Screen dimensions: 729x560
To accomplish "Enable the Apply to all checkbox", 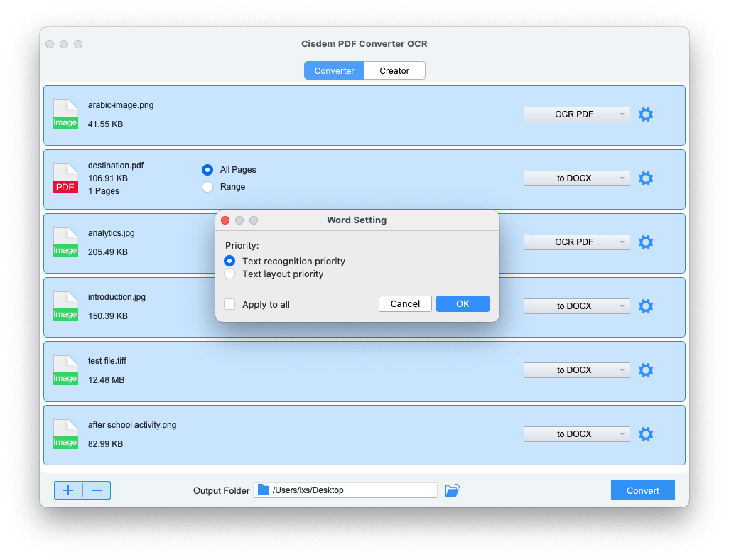I will pos(229,304).
